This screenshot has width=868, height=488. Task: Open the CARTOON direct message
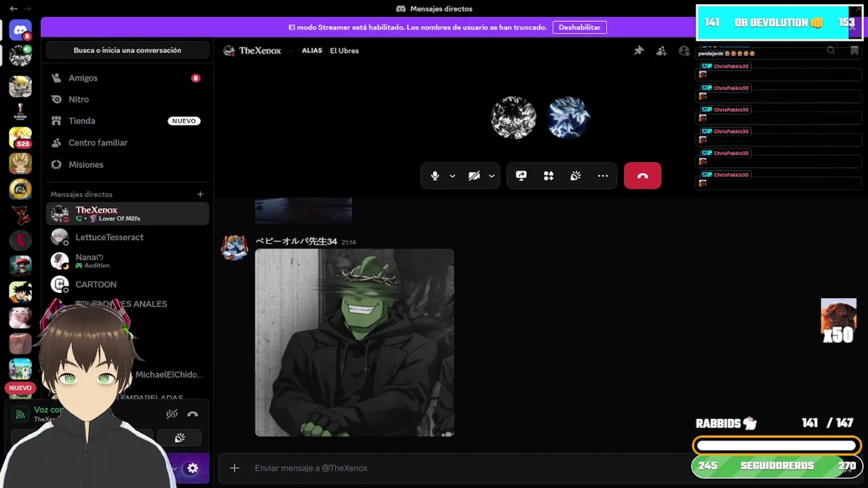pos(127,285)
